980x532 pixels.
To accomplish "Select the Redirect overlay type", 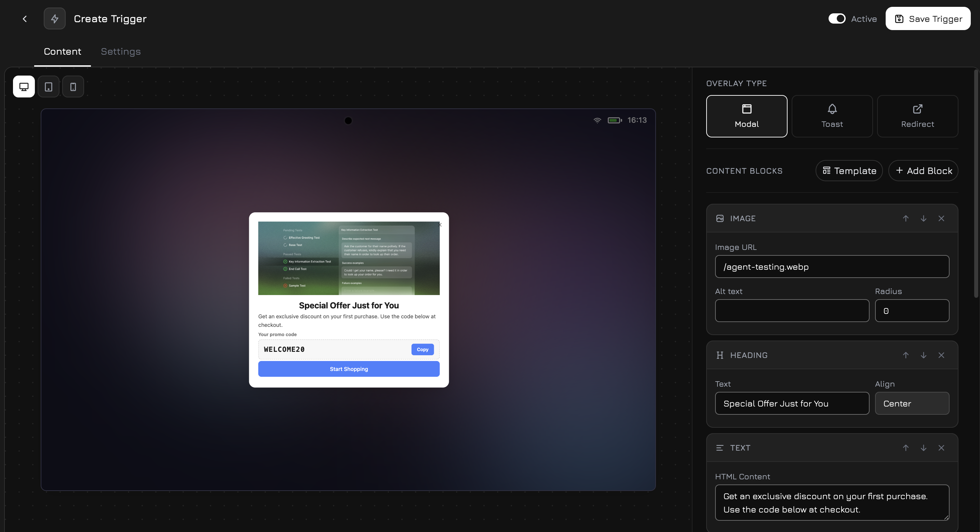I will point(917,116).
